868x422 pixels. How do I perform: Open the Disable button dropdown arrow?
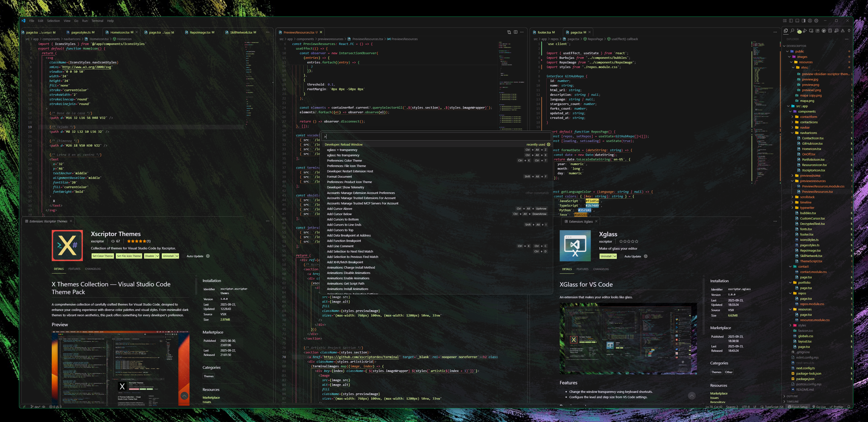pyautogui.click(x=157, y=256)
